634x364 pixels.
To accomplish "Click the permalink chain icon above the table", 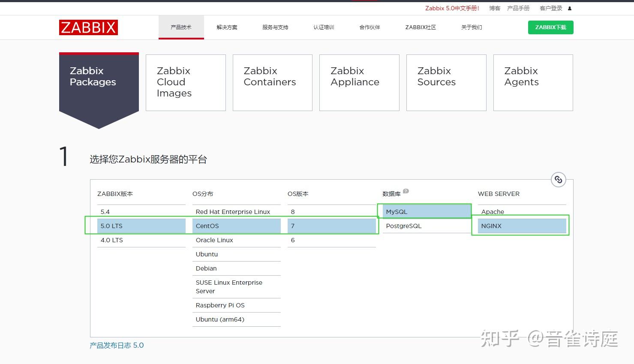I will pyautogui.click(x=558, y=180).
